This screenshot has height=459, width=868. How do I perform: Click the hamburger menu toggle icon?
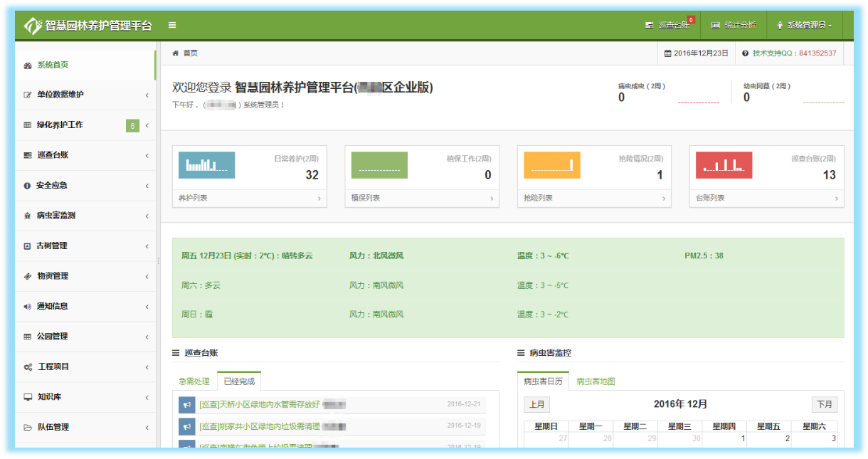click(172, 25)
